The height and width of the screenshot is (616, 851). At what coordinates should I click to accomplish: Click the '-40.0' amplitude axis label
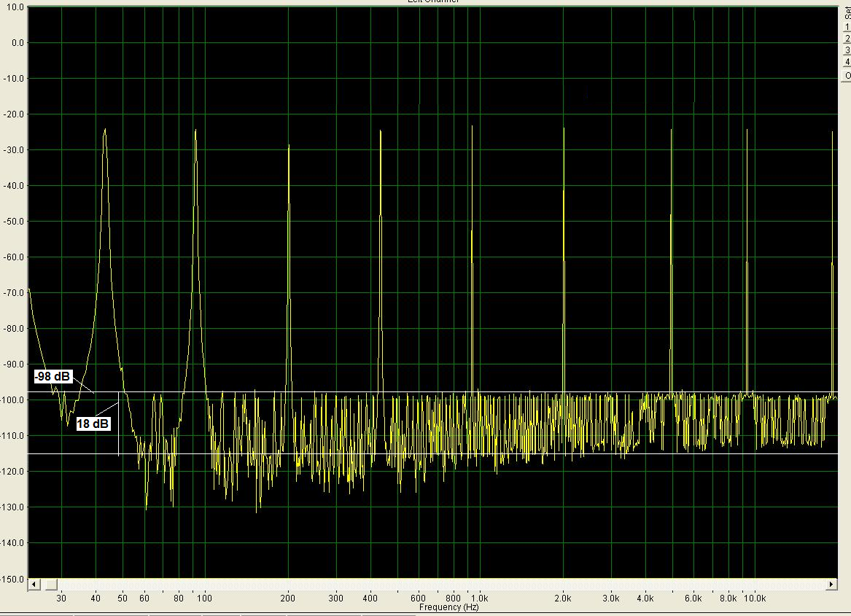(x=14, y=186)
